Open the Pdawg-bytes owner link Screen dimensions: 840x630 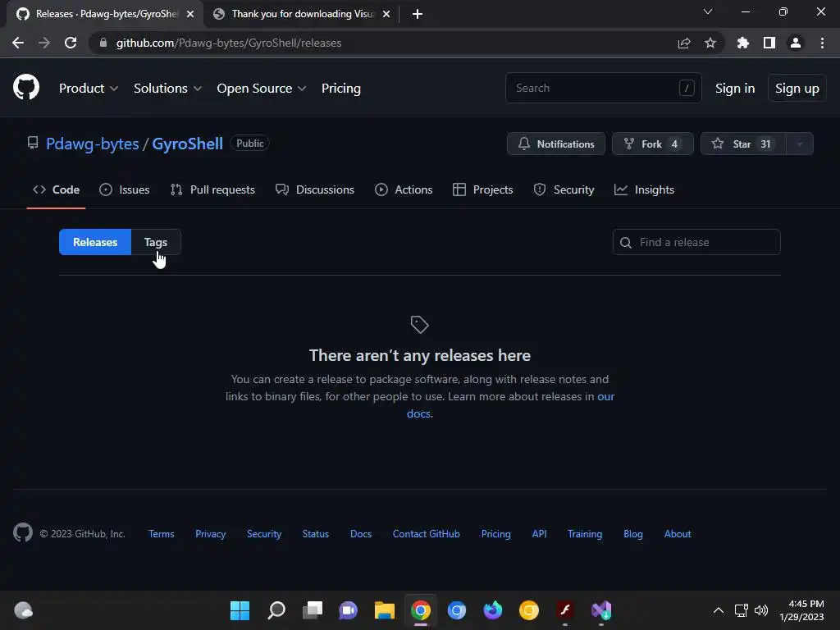[92, 144]
